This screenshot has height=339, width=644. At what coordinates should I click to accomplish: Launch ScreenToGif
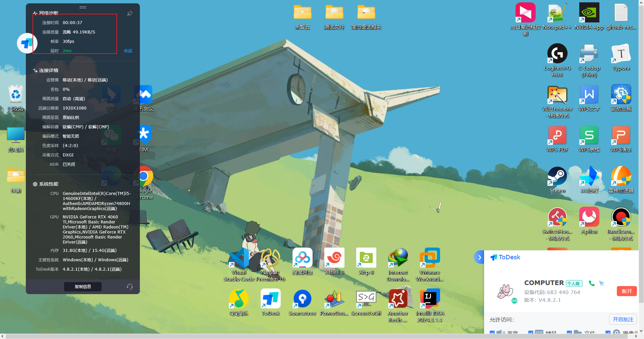tap(366, 303)
